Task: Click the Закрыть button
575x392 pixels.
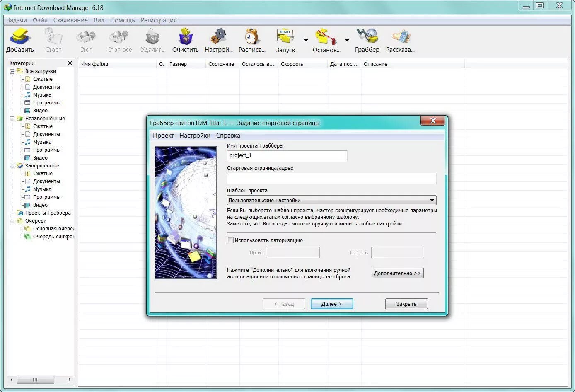Action: [x=406, y=304]
